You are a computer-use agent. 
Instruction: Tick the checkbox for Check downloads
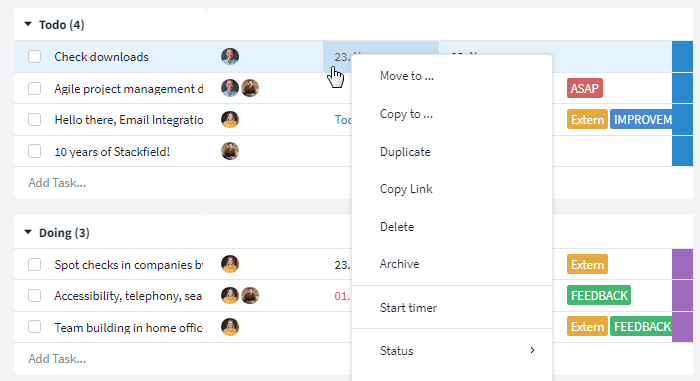click(34, 57)
